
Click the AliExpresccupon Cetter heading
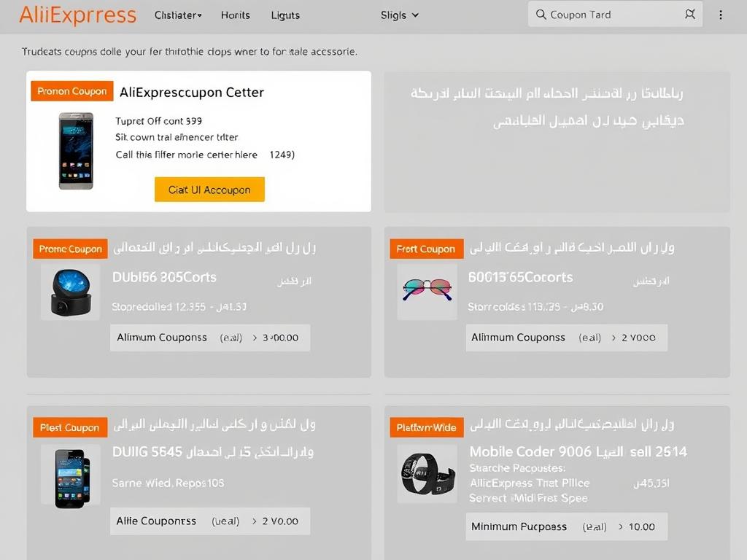(x=192, y=92)
